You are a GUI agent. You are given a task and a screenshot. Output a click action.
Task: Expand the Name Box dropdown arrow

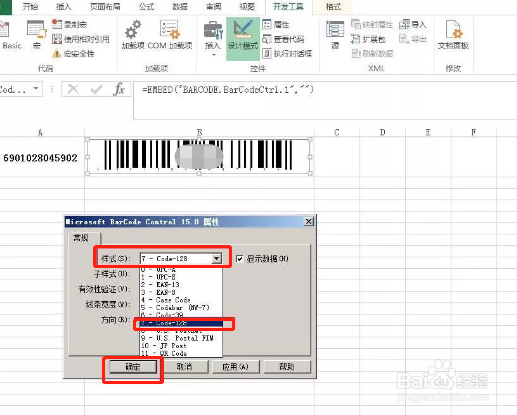point(35,89)
